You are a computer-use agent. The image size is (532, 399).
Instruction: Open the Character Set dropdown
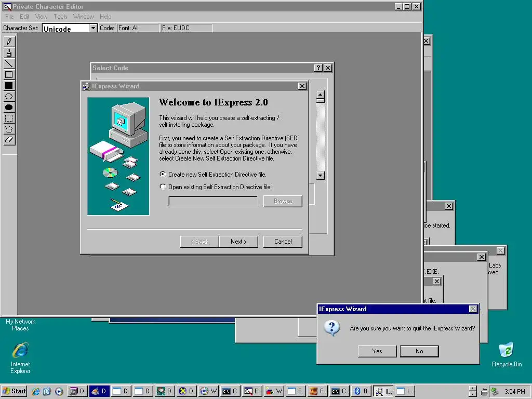pos(94,28)
